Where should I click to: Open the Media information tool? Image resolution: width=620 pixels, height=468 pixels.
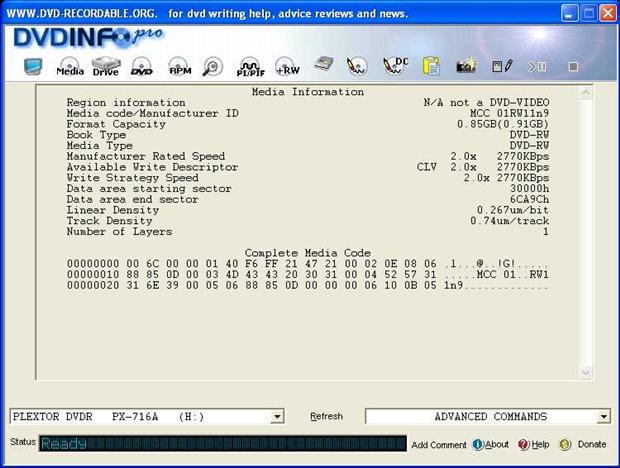tap(70, 66)
